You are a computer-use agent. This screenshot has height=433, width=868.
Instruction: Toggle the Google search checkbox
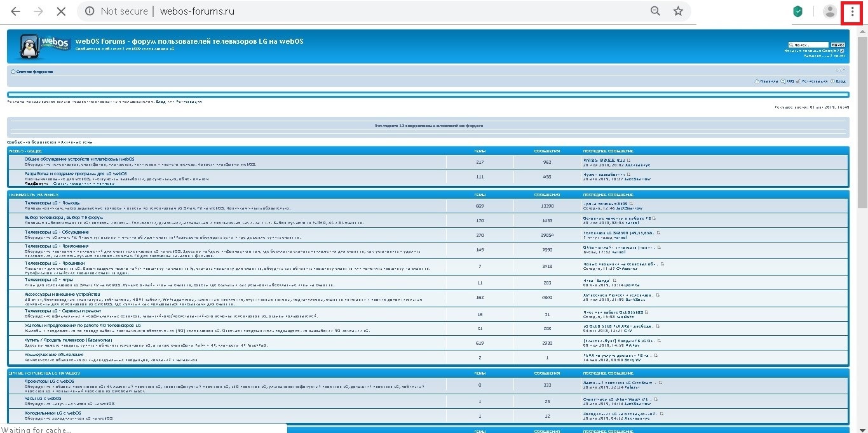[x=843, y=51]
